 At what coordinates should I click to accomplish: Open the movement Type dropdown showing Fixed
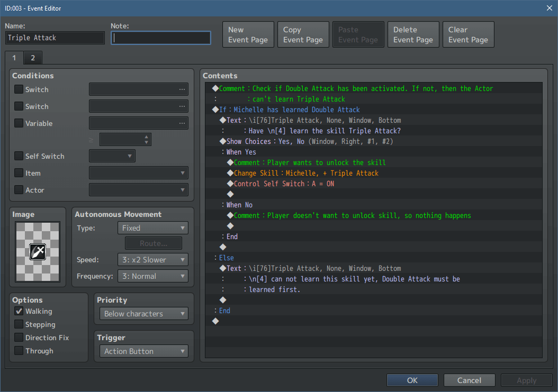coord(152,227)
